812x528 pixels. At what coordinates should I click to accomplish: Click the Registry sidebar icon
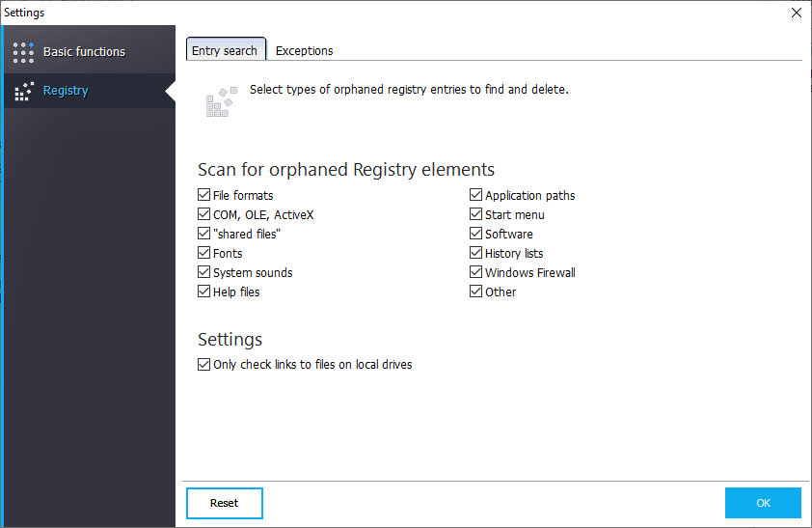pos(23,91)
